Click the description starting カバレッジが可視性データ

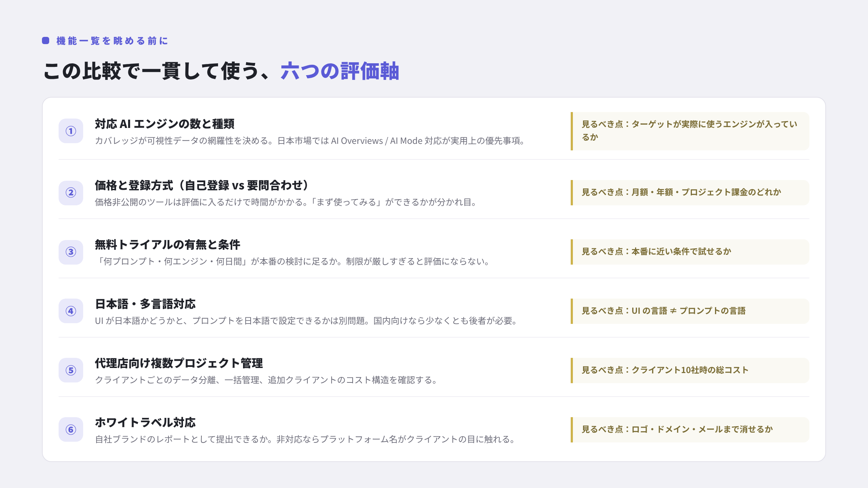310,141
